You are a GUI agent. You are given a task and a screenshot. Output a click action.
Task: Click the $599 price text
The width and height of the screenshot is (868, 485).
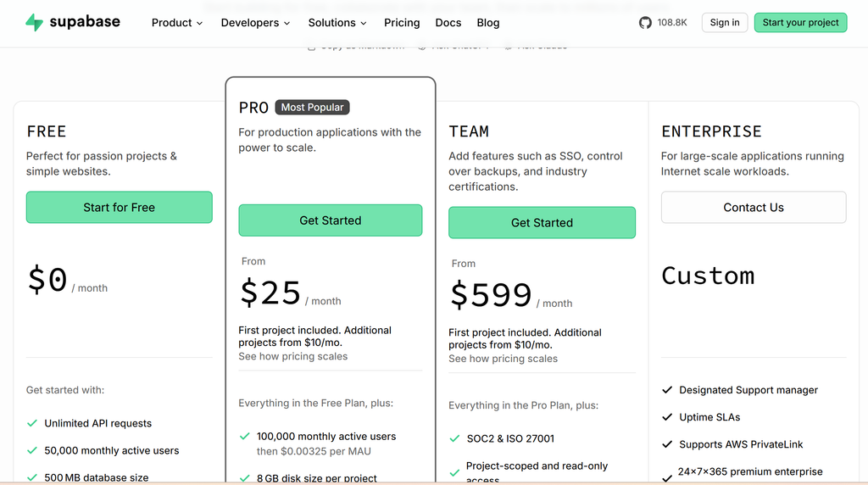(491, 294)
